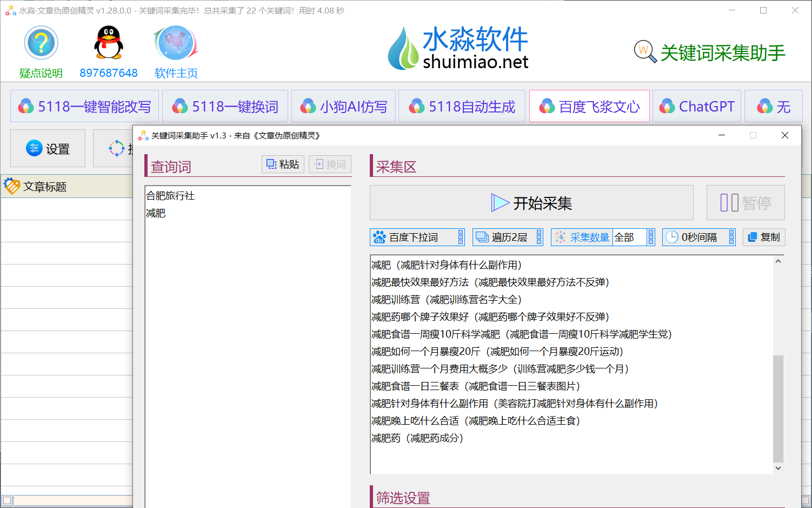Click 减肥 in the query list
812x508 pixels.
[156, 213]
